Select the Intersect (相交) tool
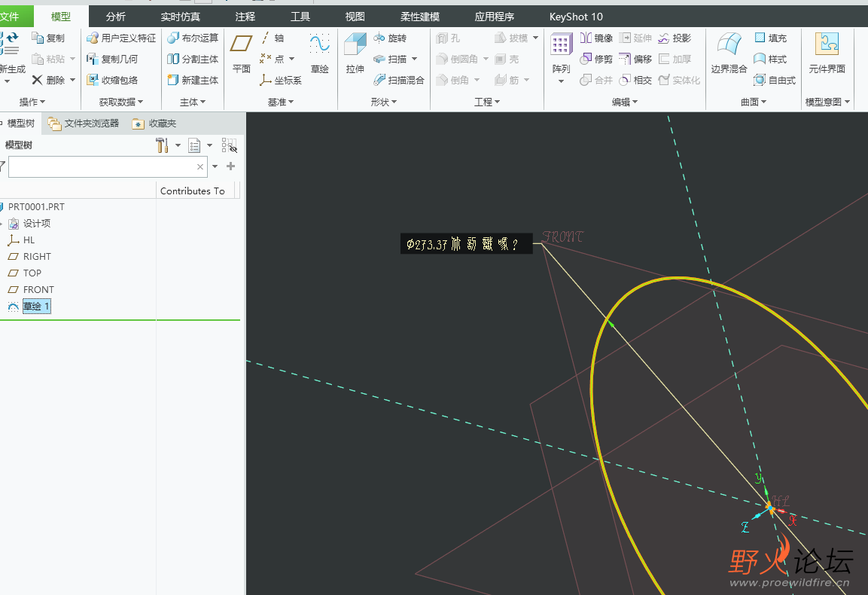 coord(635,81)
